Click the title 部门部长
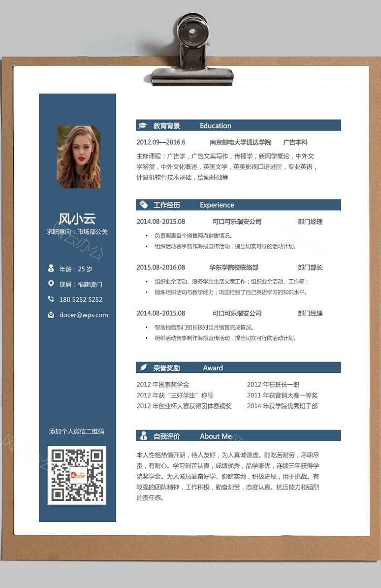 tap(310, 267)
